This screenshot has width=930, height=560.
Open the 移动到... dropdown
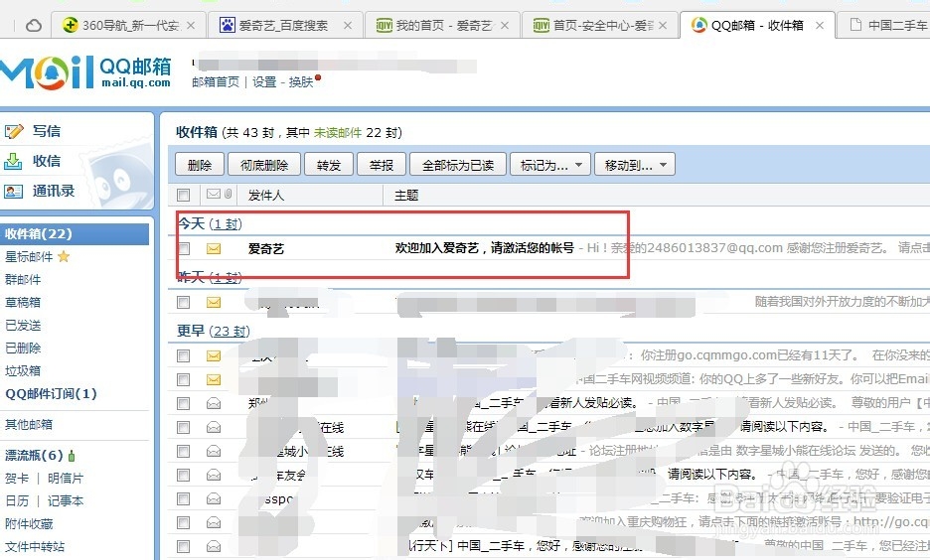pyautogui.click(x=635, y=165)
